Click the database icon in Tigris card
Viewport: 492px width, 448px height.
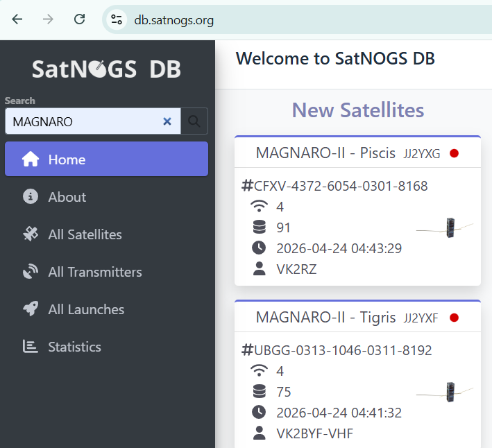(259, 392)
